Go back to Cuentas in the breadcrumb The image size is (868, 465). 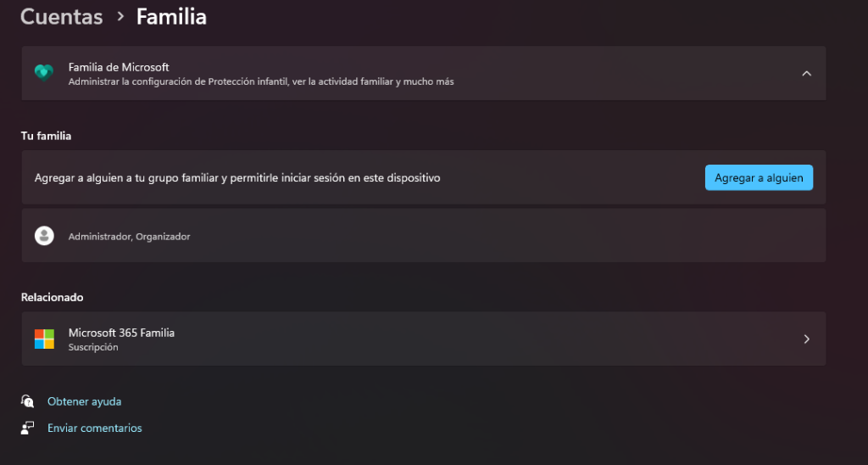coord(61,16)
